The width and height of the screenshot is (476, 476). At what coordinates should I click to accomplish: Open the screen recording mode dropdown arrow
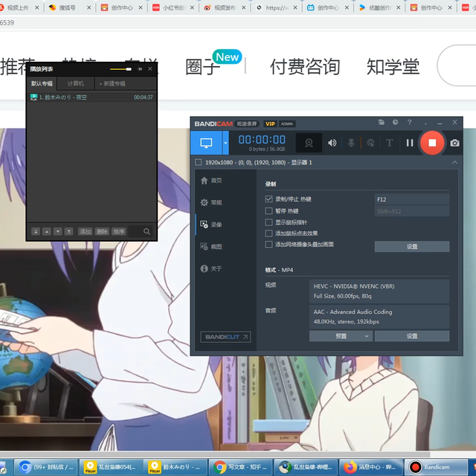pyautogui.click(x=227, y=143)
